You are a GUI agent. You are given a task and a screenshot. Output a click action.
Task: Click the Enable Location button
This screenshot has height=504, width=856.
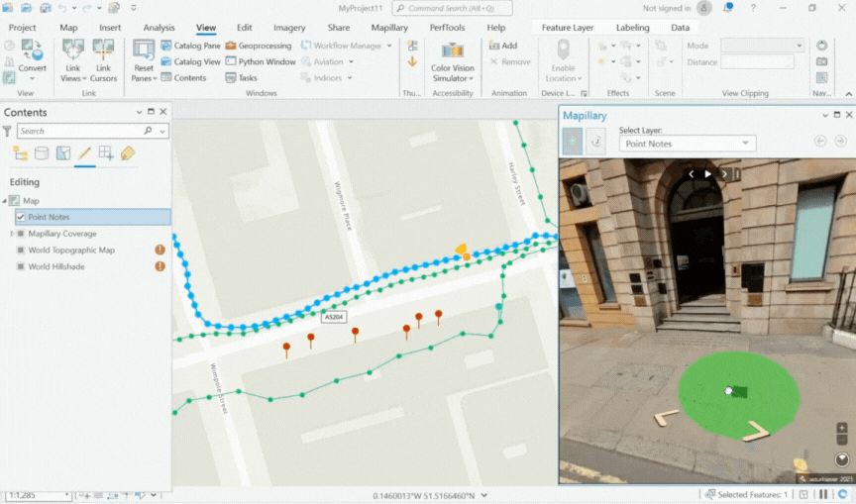[563, 60]
